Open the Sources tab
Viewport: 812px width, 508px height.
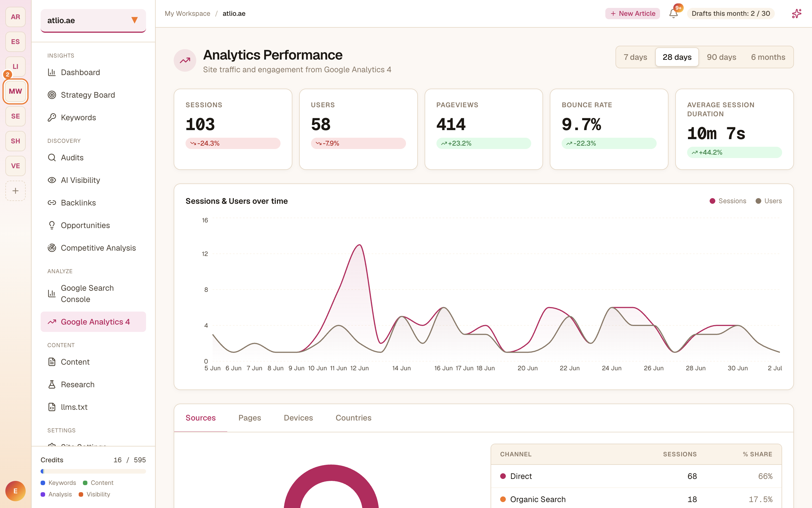pyautogui.click(x=201, y=418)
